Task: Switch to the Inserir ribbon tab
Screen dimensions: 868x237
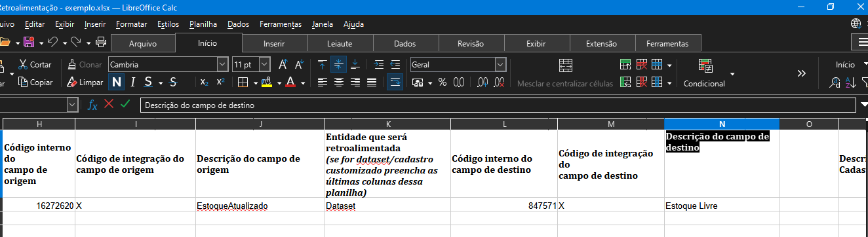Action: click(274, 44)
